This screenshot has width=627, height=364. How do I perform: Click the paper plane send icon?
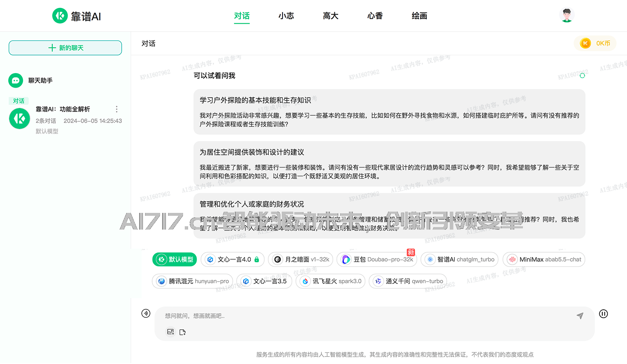tap(580, 316)
